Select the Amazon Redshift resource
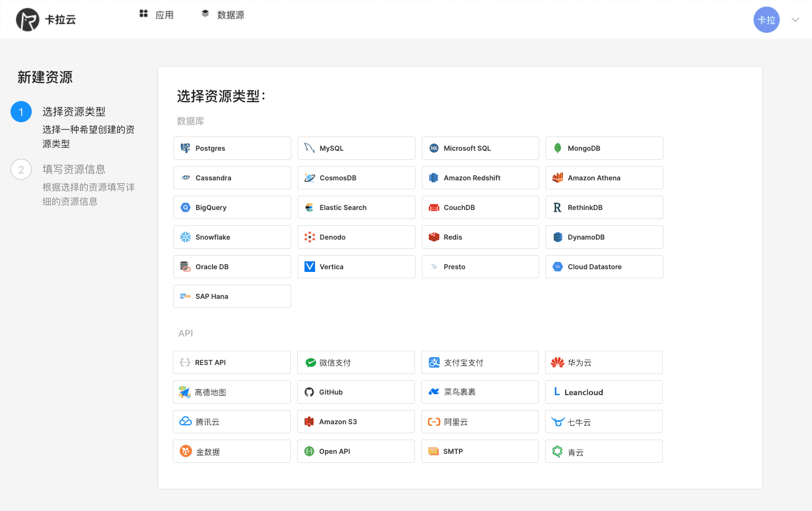The height and width of the screenshot is (511, 812). pyautogui.click(x=480, y=178)
